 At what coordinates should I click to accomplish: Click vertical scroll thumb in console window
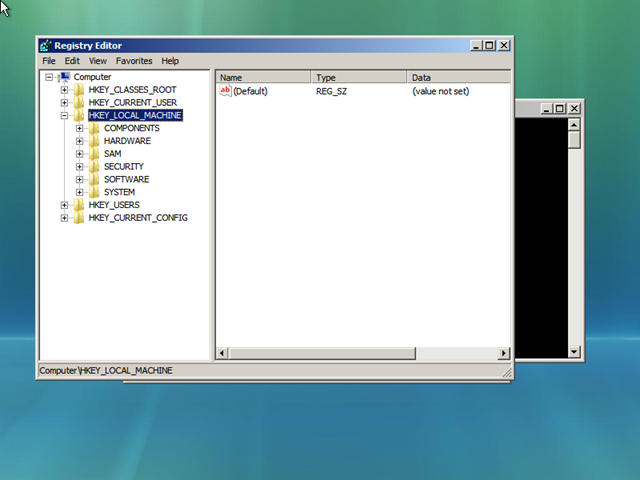(574, 140)
